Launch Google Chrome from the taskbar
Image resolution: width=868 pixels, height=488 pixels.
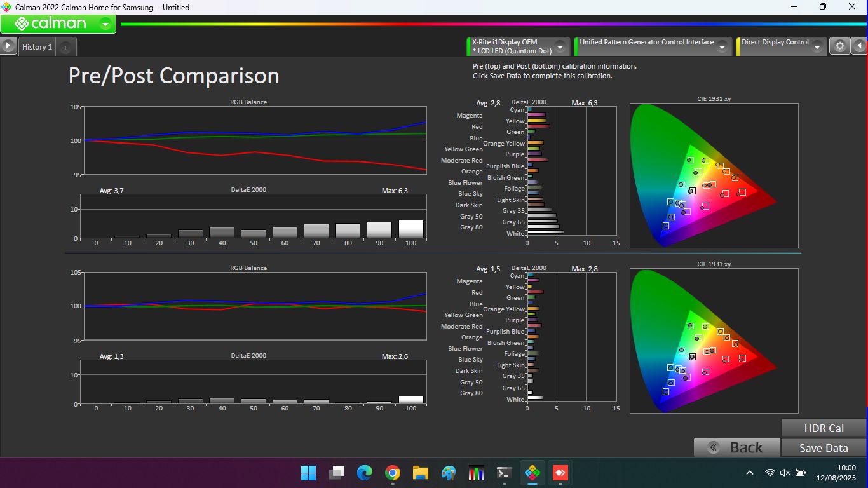tap(393, 473)
